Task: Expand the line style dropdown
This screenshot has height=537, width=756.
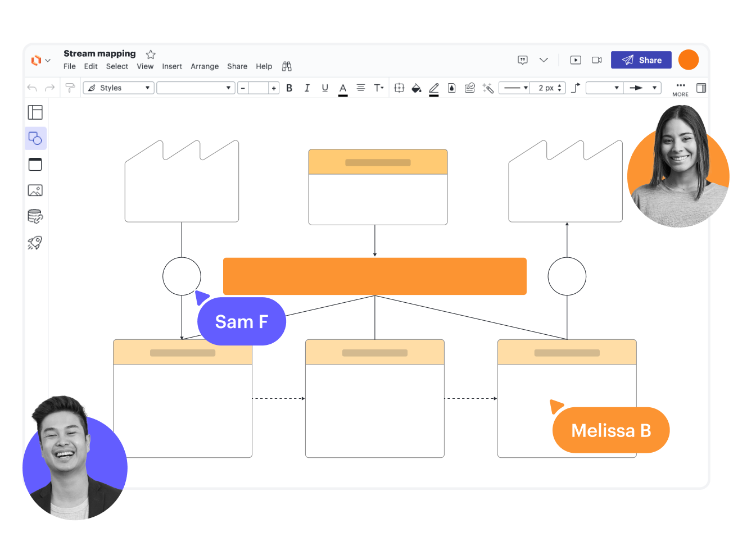Action: click(x=515, y=88)
